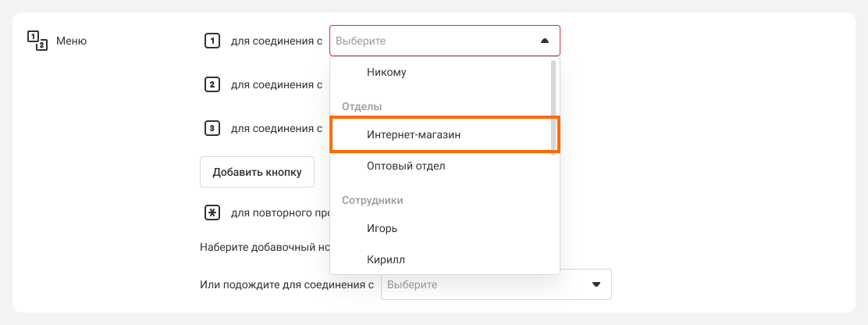Pick Оптовый отдел in the list
The image size is (868, 325).
[x=406, y=166]
